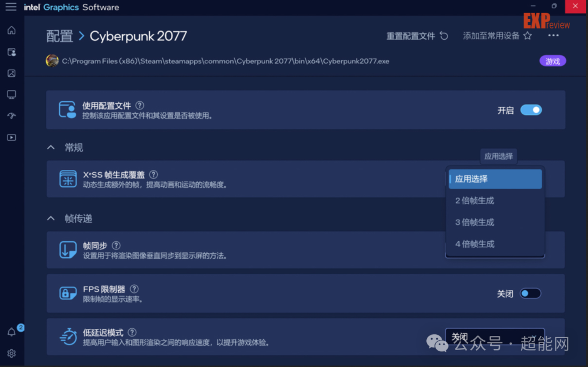Click the FPS limiter 关闭 label
Image resolution: width=588 pixels, height=367 pixels.
click(505, 293)
